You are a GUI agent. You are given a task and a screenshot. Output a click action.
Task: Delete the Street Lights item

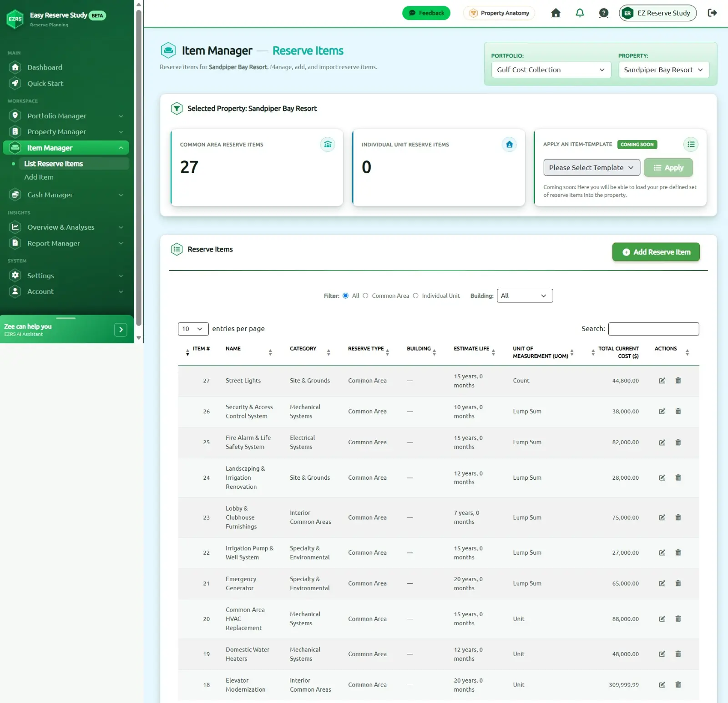678,381
